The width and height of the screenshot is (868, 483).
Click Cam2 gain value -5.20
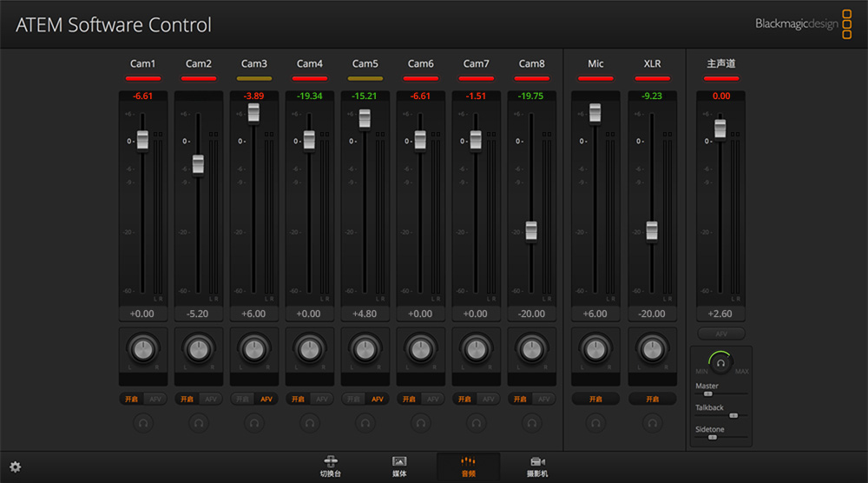tap(198, 314)
